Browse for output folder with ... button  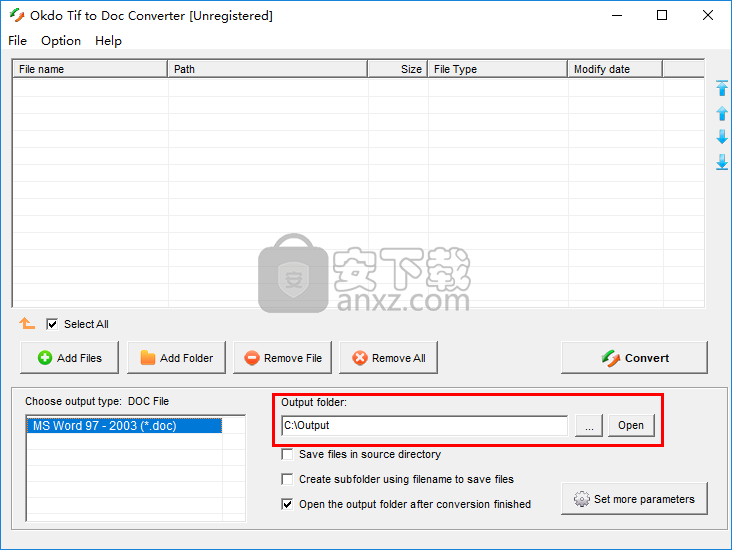click(589, 425)
